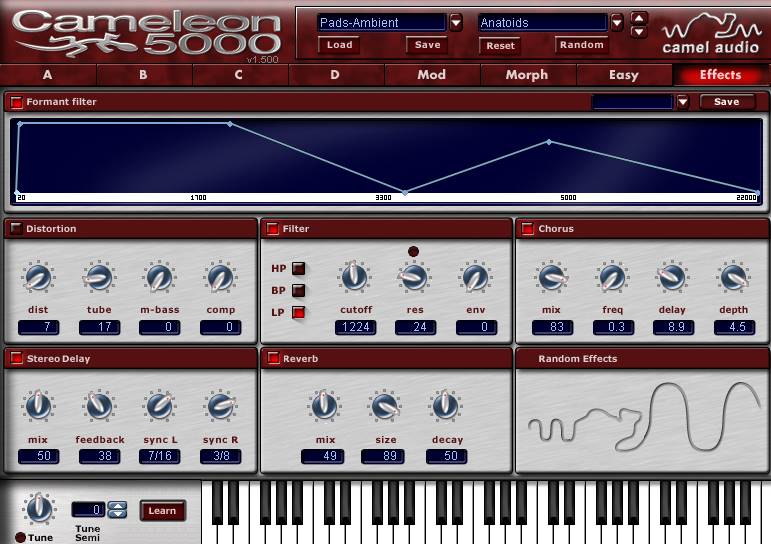Open Pads-Ambient bank dropdown arrow
The height and width of the screenshot is (544, 771).
click(x=456, y=23)
